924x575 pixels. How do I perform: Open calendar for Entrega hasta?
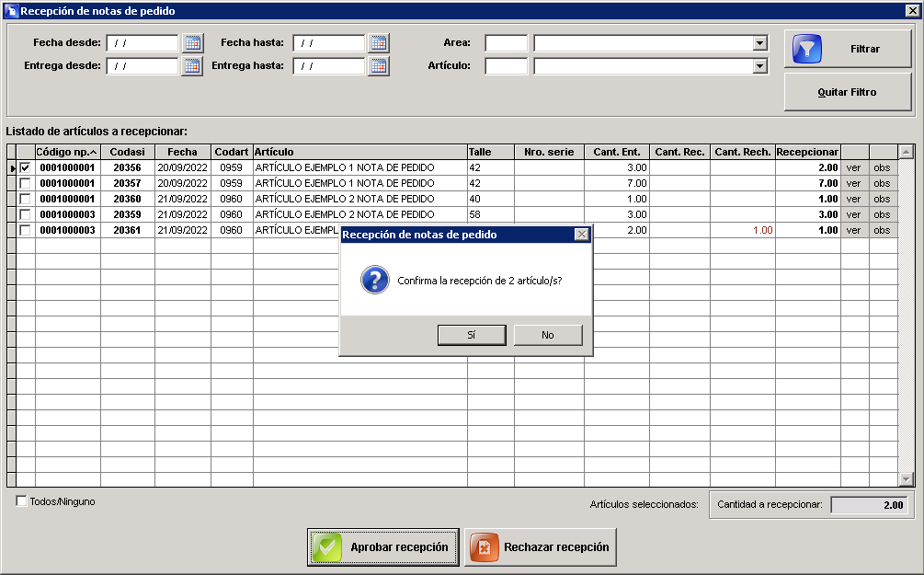tap(378, 66)
